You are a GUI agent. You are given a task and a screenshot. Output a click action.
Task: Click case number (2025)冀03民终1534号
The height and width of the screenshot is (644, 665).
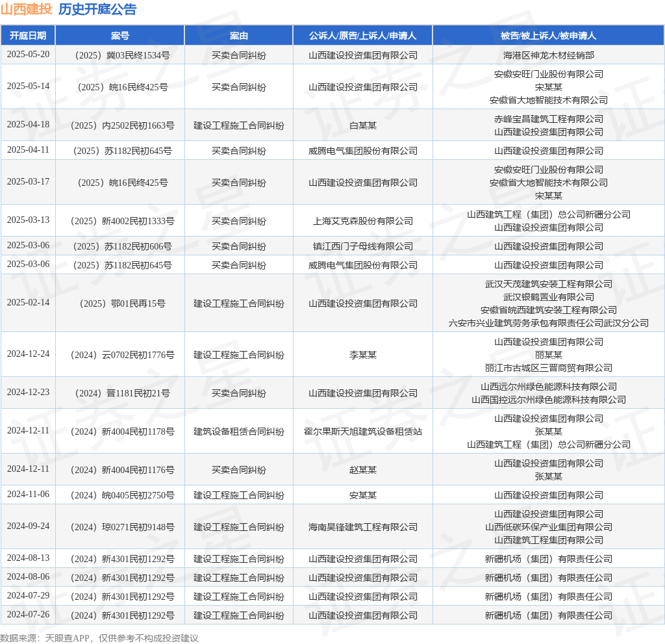pyautogui.click(x=123, y=55)
